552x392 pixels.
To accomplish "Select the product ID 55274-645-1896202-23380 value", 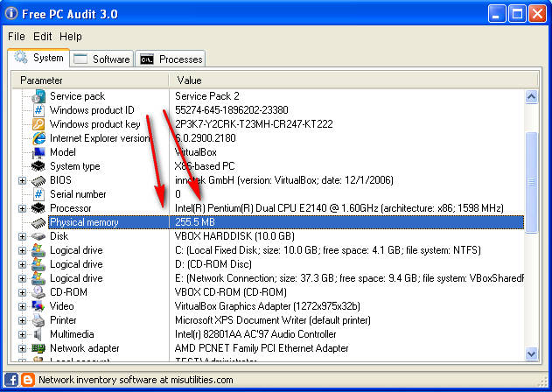I will point(232,110).
